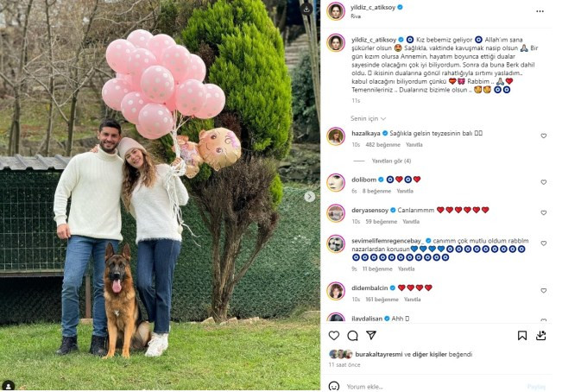Open the comment bubble icon
562x392 pixels.
352,335
